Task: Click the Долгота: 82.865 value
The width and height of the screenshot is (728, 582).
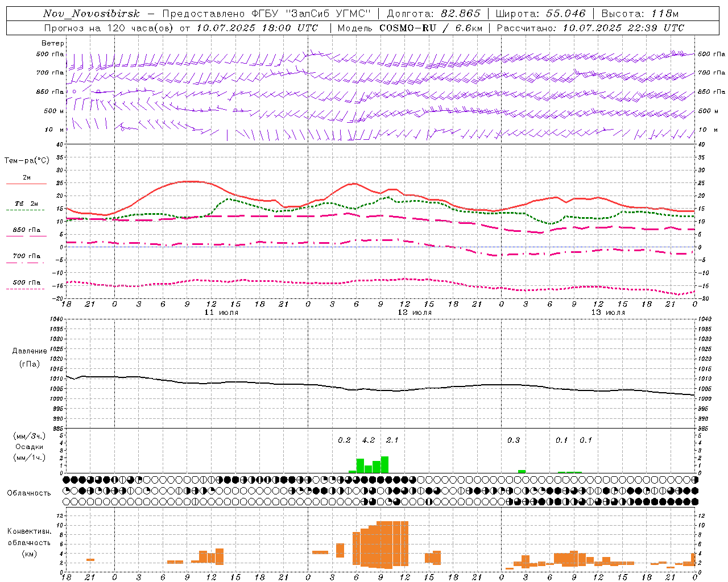Action: (x=433, y=14)
